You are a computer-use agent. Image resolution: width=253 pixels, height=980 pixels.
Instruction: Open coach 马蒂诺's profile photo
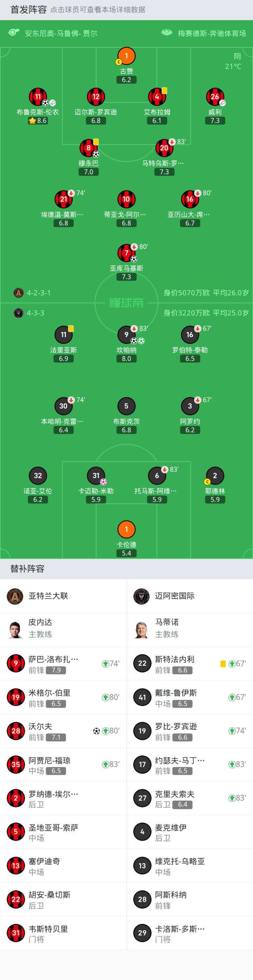pyautogui.click(x=142, y=629)
